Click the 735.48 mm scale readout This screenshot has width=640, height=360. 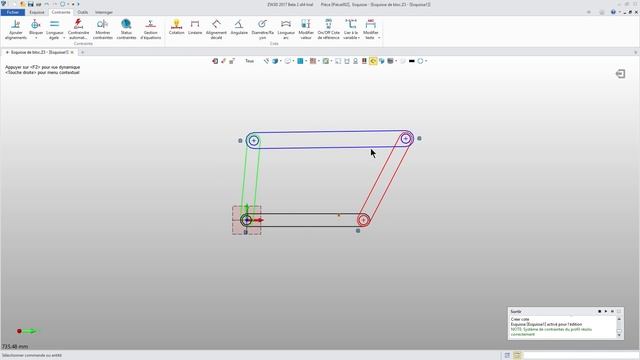pos(15,347)
